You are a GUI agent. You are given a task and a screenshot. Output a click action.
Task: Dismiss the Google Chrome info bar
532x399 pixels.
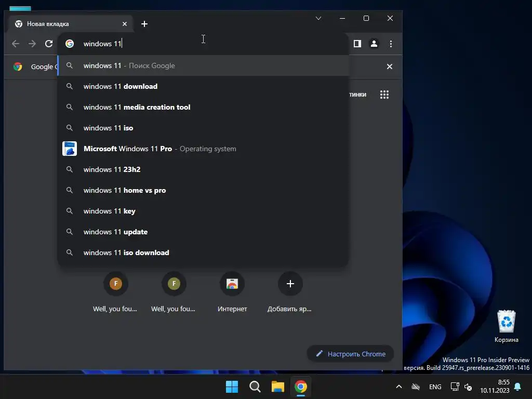tap(390, 66)
